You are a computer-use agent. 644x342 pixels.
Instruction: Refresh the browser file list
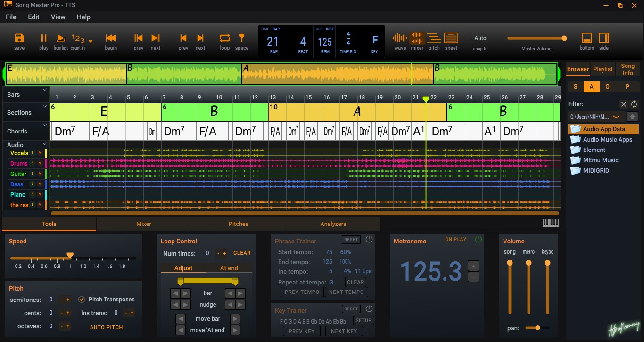point(634,104)
